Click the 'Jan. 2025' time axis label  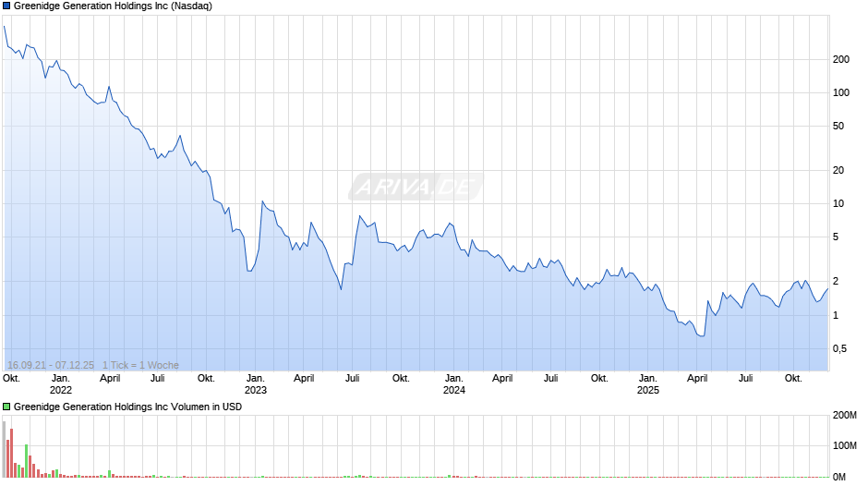[648, 384]
